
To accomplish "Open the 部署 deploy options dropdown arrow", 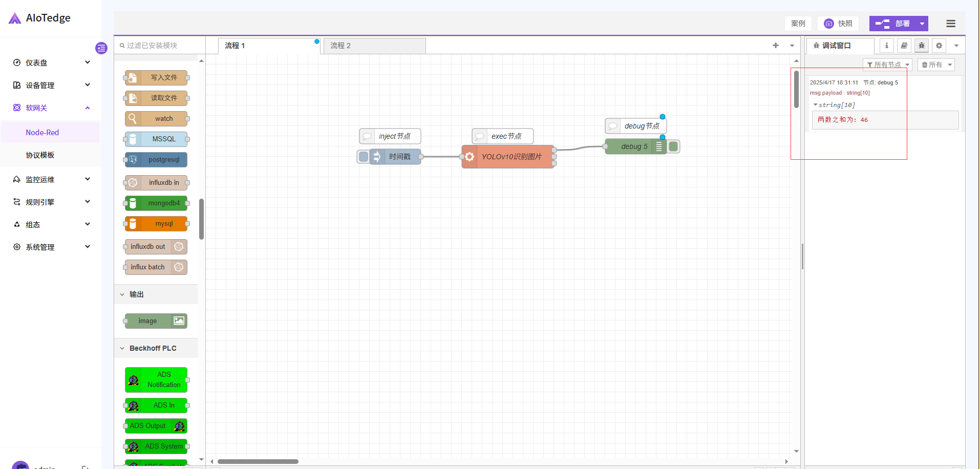I will pos(922,24).
